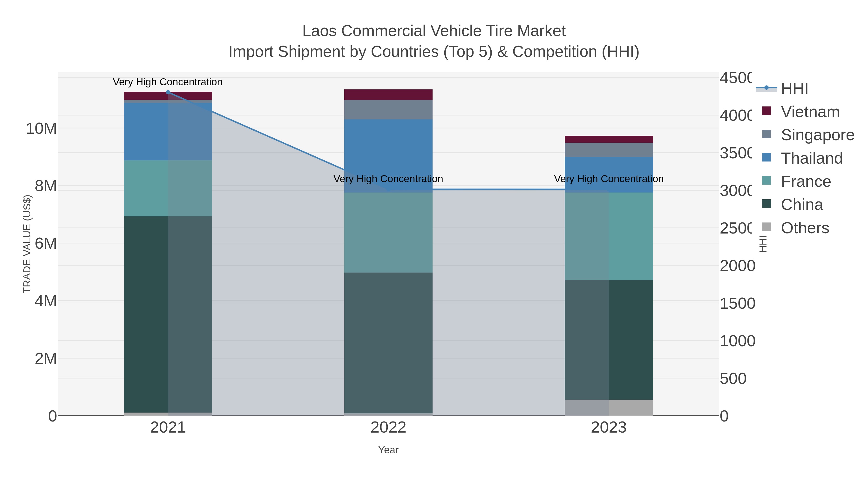Click the 2000 tick label on HHI axis
Screen dimensions: 868x488
(x=738, y=266)
